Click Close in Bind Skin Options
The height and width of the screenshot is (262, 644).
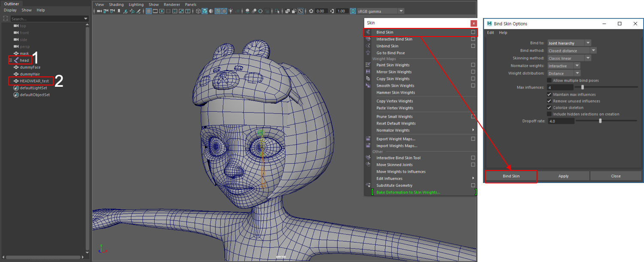click(x=616, y=176)
